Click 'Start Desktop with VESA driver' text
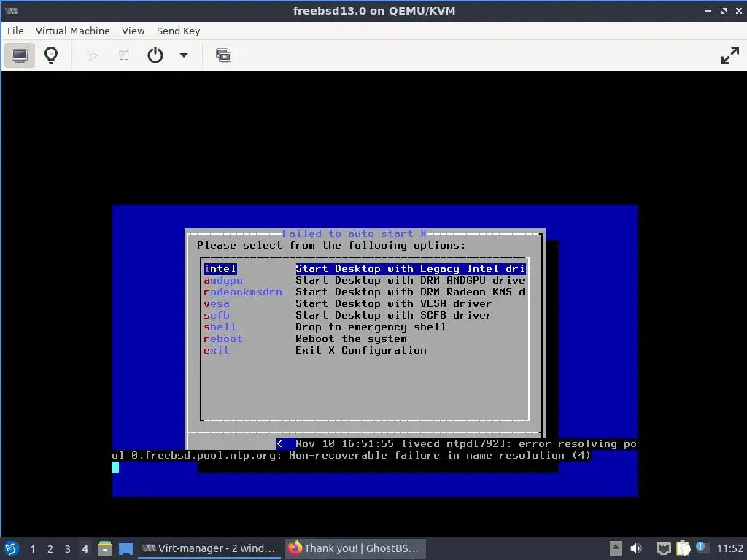747x560 pixels. point(393,304)
